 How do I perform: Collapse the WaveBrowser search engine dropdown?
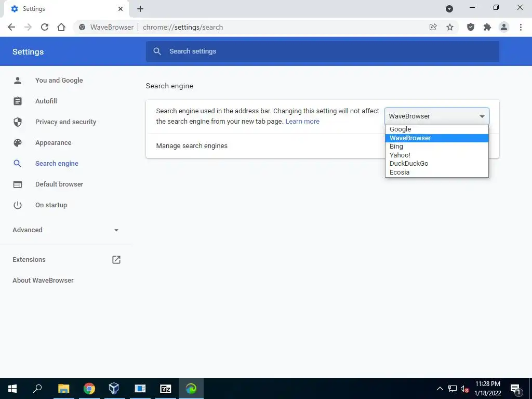click(x=436, y=116)
